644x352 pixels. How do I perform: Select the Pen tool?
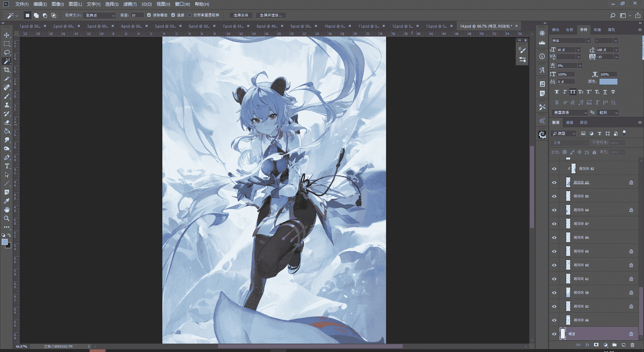[x=7, y=157]
